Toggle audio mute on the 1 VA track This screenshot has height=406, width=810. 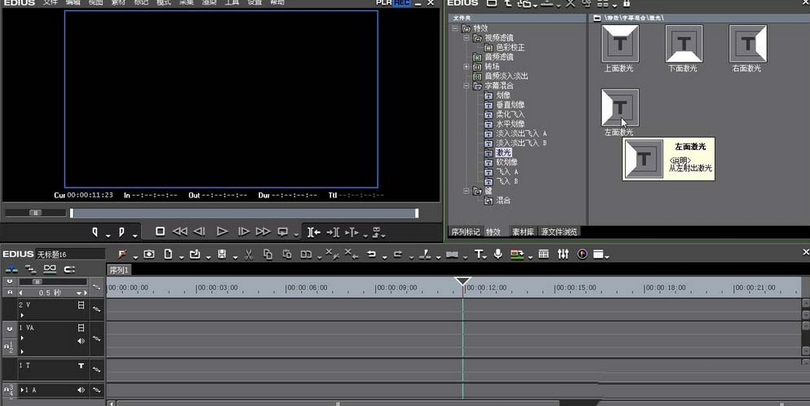coord(81,340)
